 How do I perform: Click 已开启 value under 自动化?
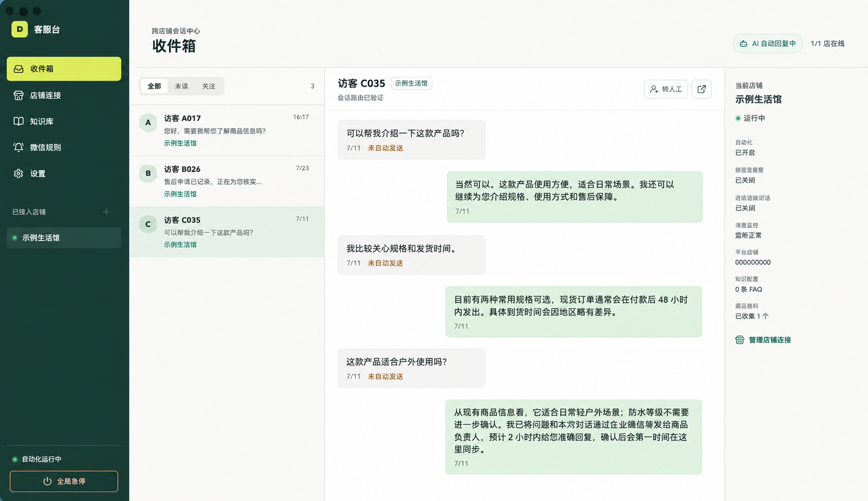click(x=745, y=153)
